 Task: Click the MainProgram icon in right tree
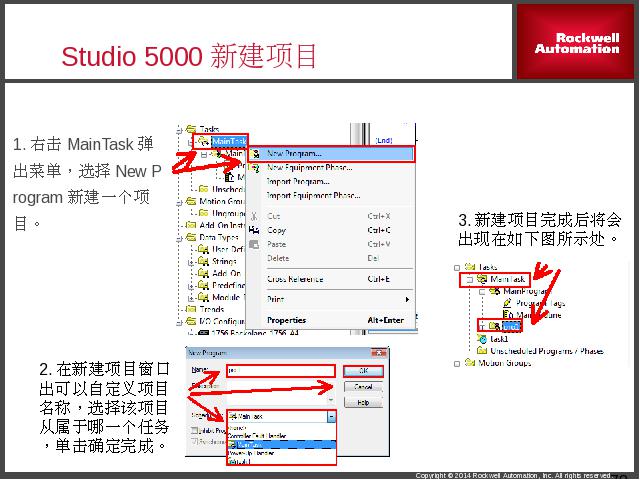pos(495,291)
